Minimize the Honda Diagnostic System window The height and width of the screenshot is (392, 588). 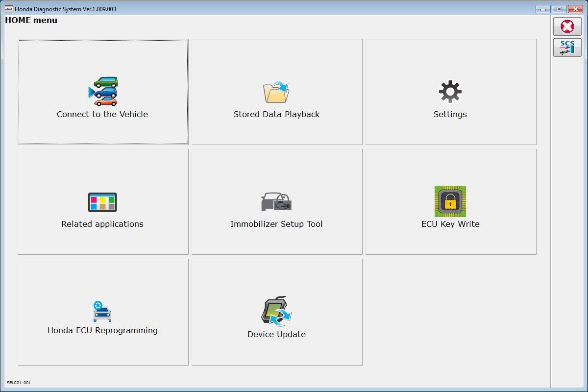(543, 9)
